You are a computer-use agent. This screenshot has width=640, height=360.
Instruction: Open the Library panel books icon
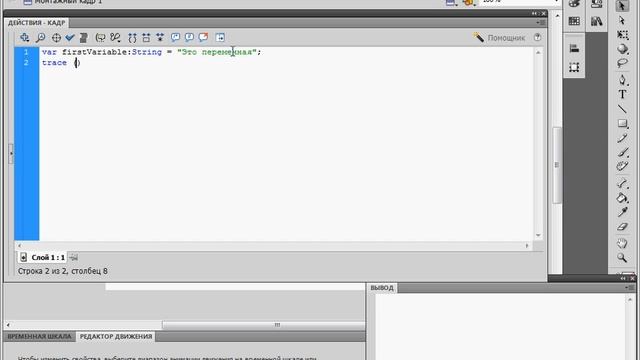click(596, 21)
